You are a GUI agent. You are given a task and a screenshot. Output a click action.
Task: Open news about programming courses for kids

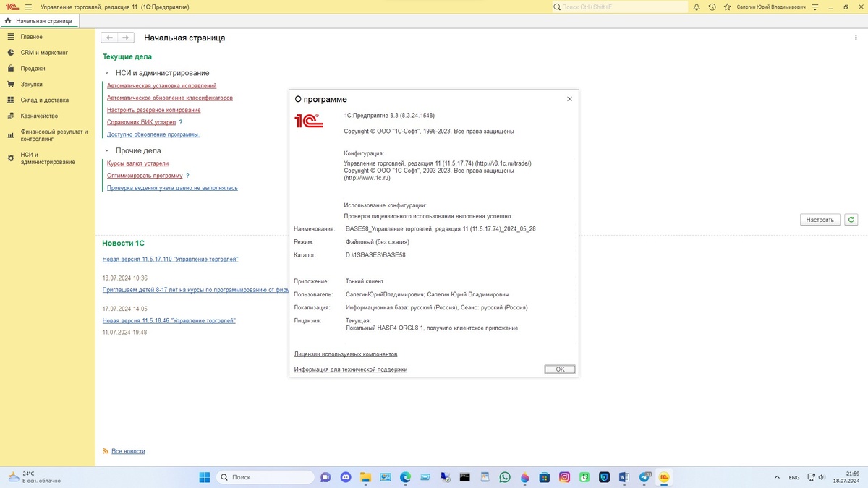click(x=196, y=290)
